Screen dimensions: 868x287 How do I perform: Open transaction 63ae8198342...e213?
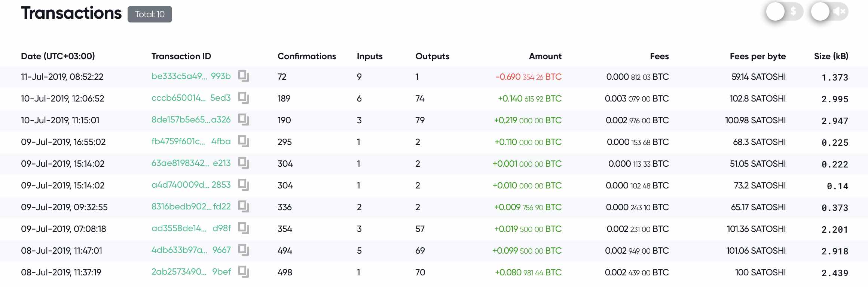(191, 163)
